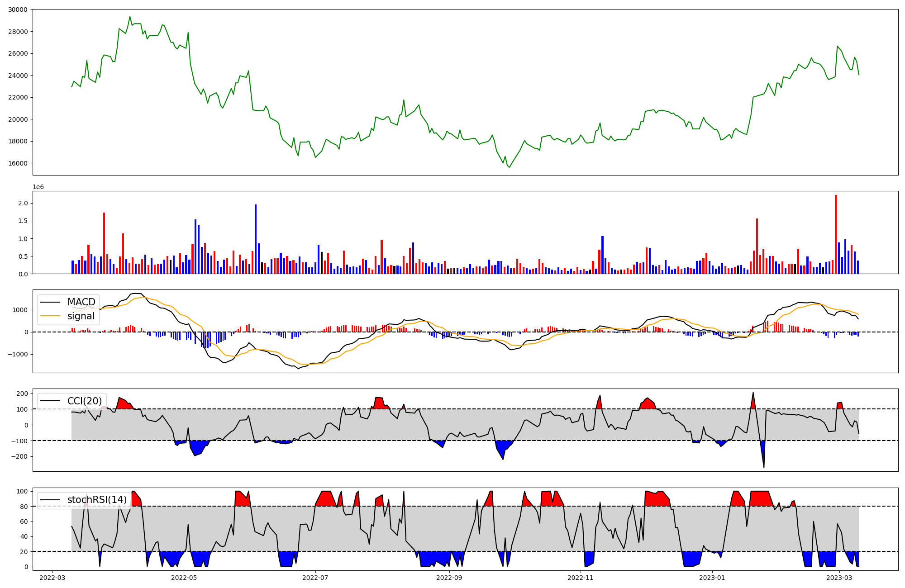Click the 2022-05 x-axis date label
The width and height of the screenshot is (905, 588).
pos(184,578)
